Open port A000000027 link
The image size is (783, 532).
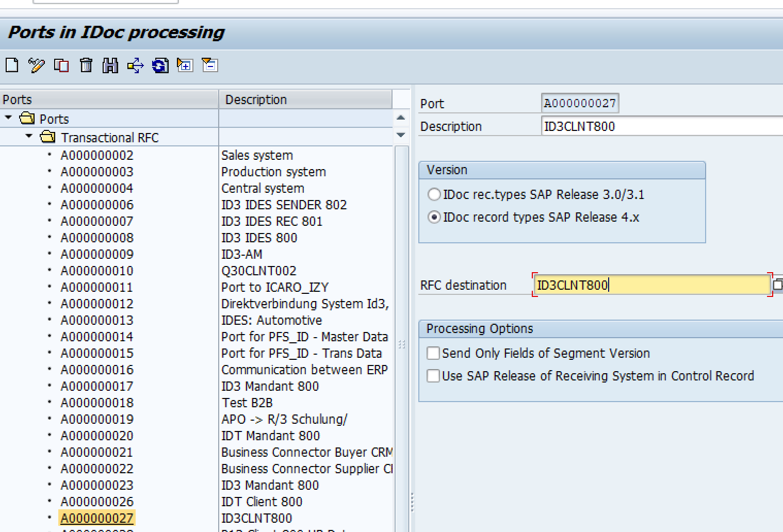coord(97,518)
